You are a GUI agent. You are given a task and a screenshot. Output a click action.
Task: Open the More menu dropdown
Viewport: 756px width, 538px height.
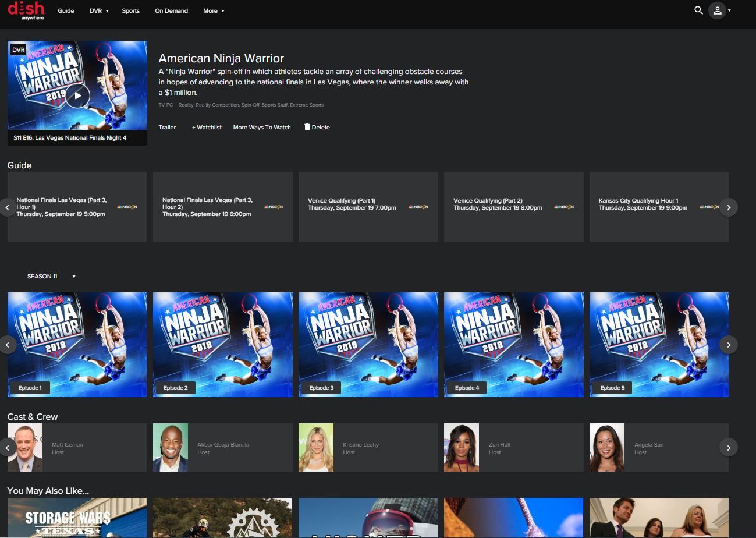[214, 11]
